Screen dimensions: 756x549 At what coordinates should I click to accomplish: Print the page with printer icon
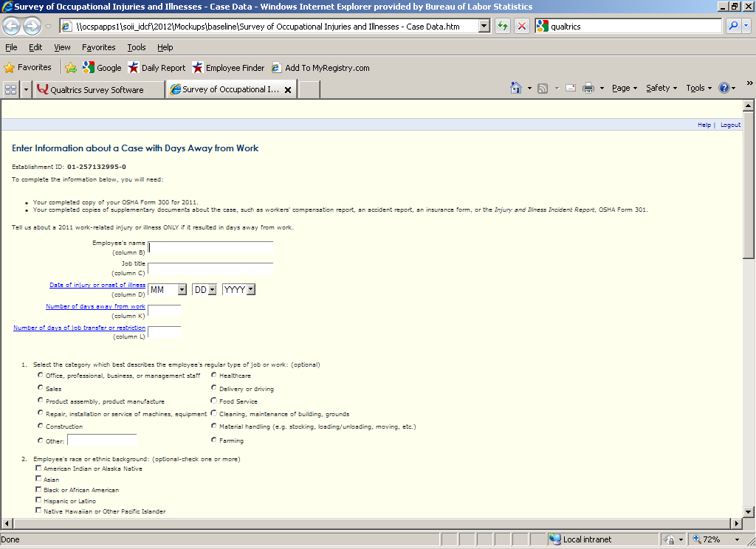point(588,89)
